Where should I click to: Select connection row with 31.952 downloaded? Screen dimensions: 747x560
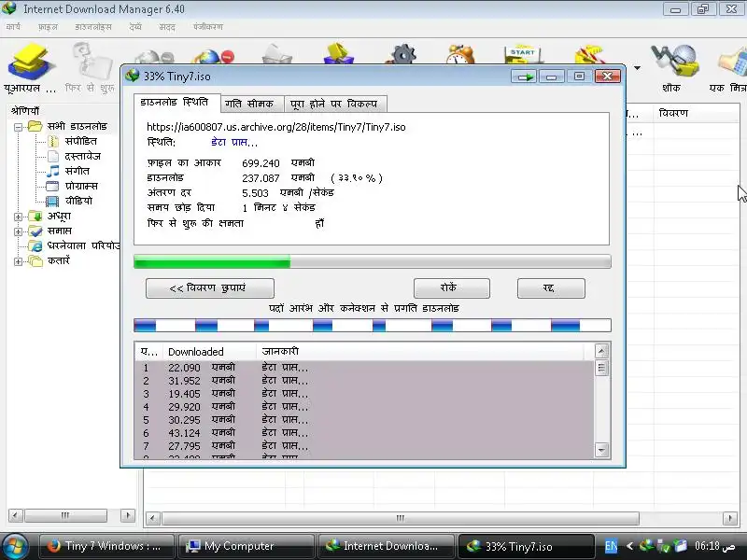pyautogui.click(x=364, y=381)
